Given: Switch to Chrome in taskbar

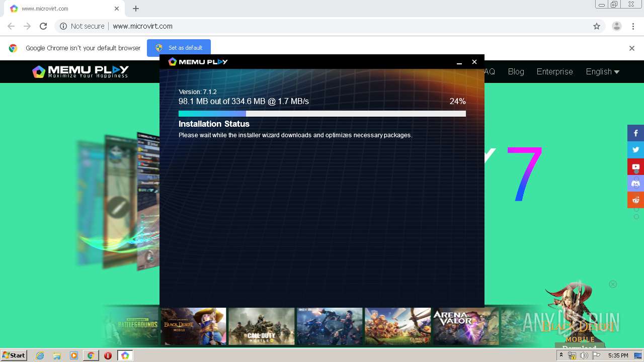Looking at the screenshot, I should point(91,355).
